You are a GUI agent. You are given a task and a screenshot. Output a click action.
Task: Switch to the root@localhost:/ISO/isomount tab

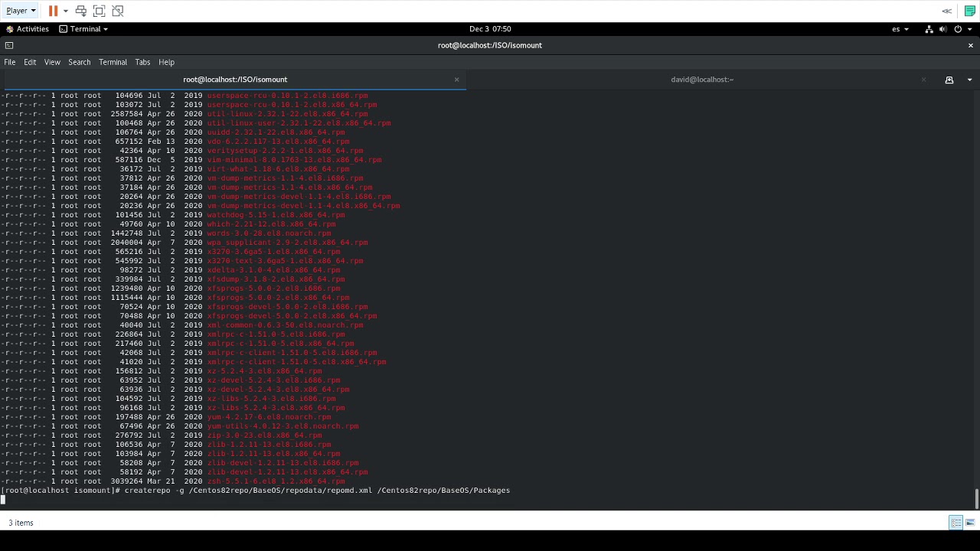click(234, 80)
